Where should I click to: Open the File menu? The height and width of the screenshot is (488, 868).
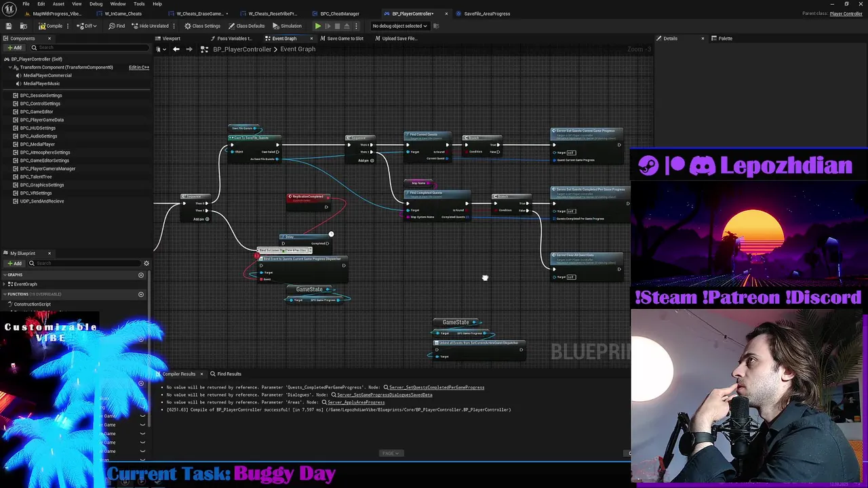(26, 4)
